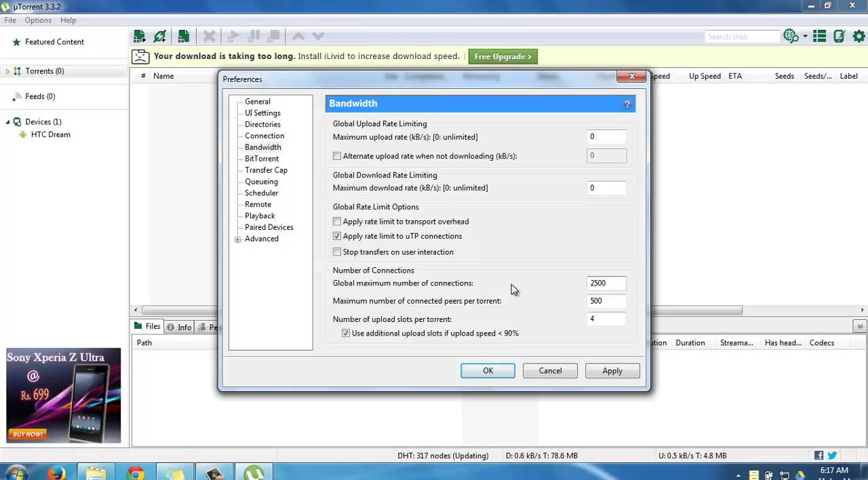The width and height of the screenshot is (868, 480).
Task: Open Windows Explorer from the taskbar
Action: coord(96,473)
